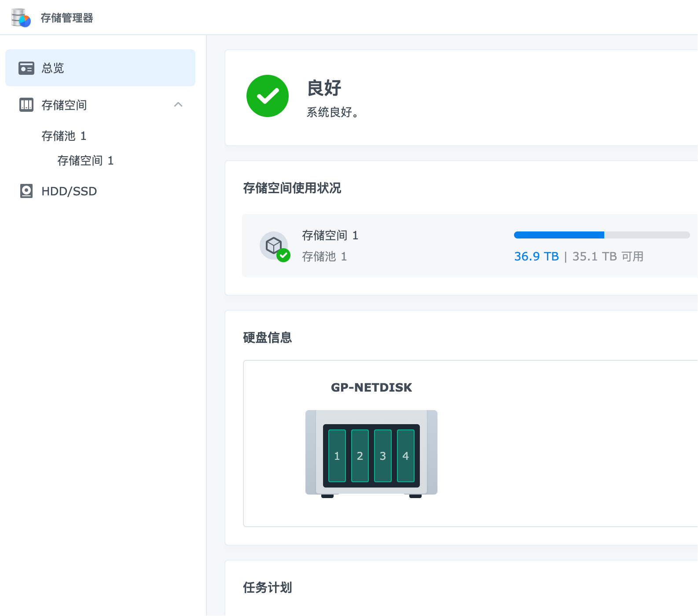Click the green healthy status checkmark
Image resolution: width=698 pixels, height=616 pixels.
pos(268,96)
